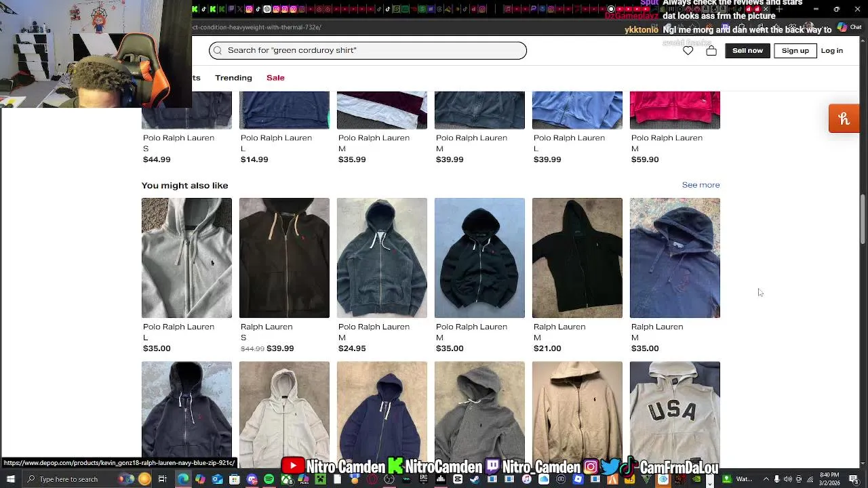Open the Windows notification center icon
Viewport: 868px width, 488px height.
854,479
